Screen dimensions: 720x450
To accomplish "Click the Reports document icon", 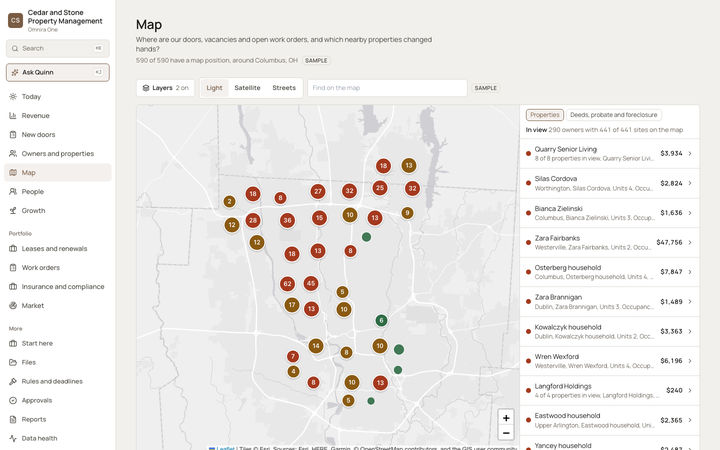I will (x=13, y=419).
